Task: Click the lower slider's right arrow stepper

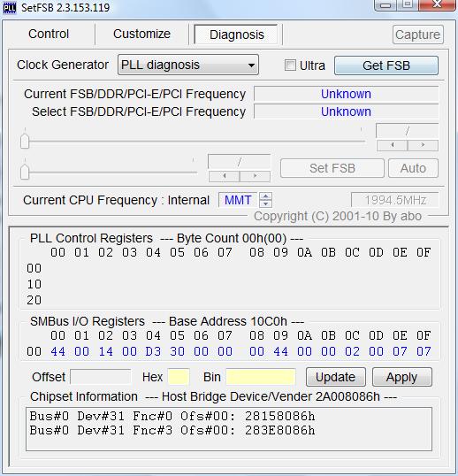Action: pos(255,176)
